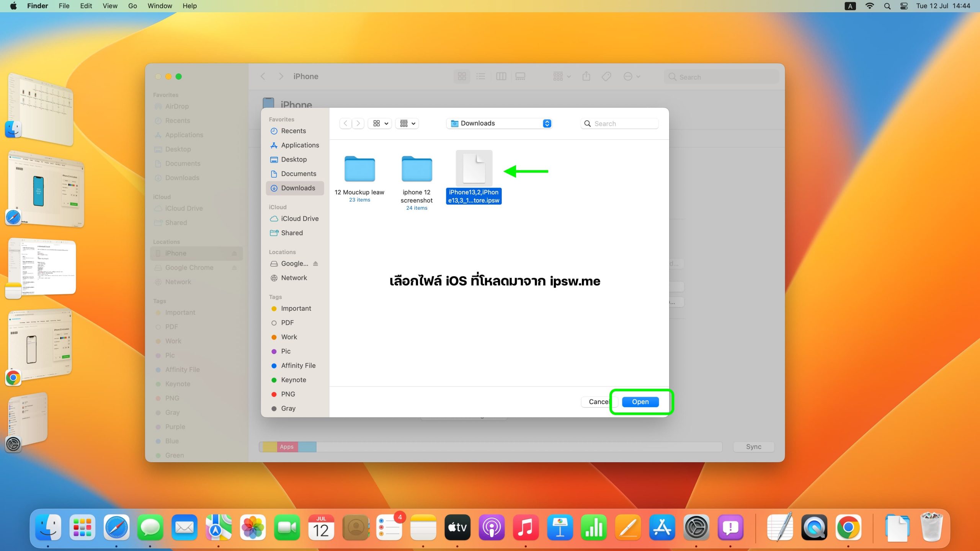This screenshot has height=551, width=980.
Task: Select iCloud Drive in dialog sidebar
Action: (x=299, y=218)
